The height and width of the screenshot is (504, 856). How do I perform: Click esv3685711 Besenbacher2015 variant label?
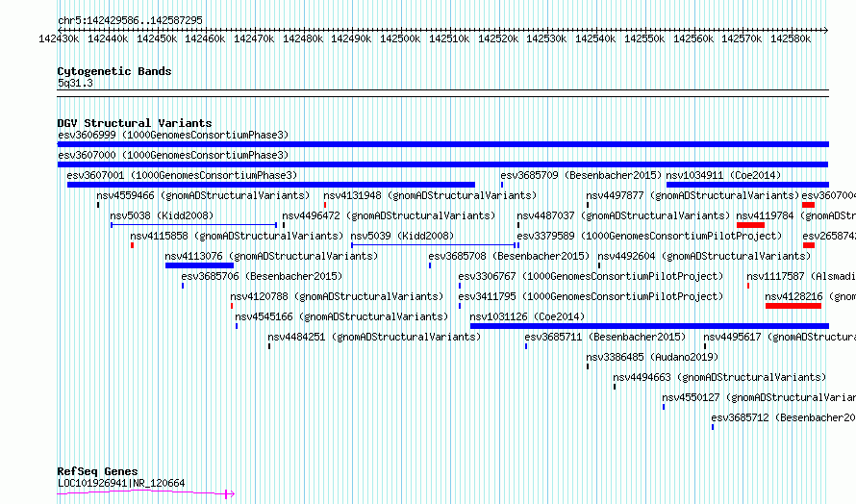[605, 337]
